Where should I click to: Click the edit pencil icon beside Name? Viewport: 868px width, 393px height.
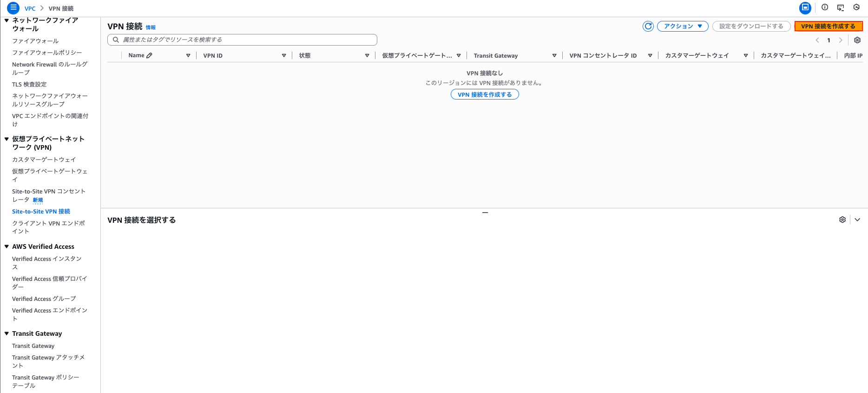point(149,55)
